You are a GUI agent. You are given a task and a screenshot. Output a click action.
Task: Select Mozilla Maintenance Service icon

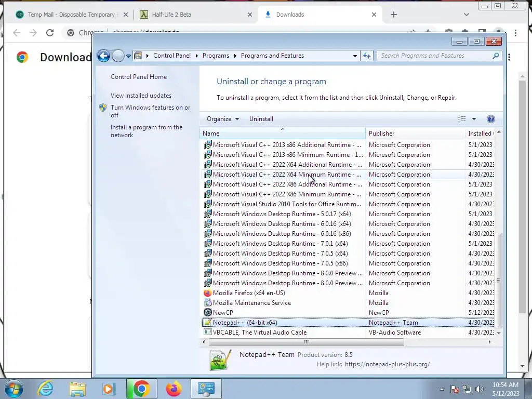[207, 303]
